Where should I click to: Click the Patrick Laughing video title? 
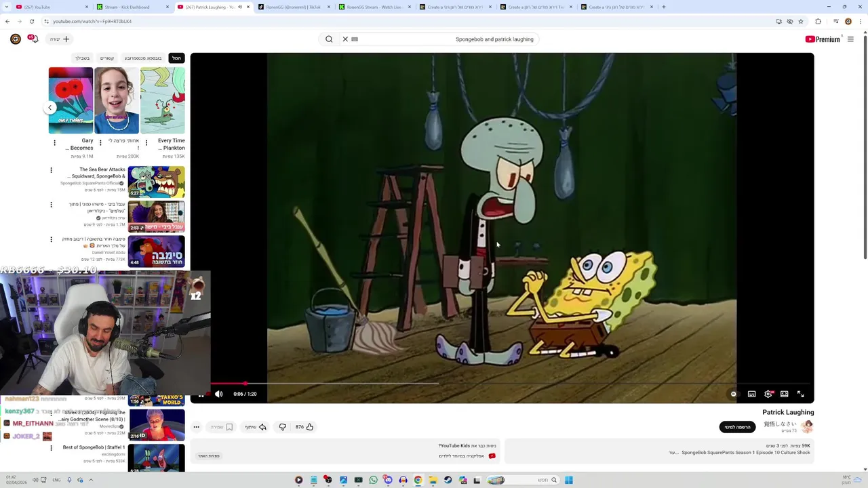pos(788,412)
